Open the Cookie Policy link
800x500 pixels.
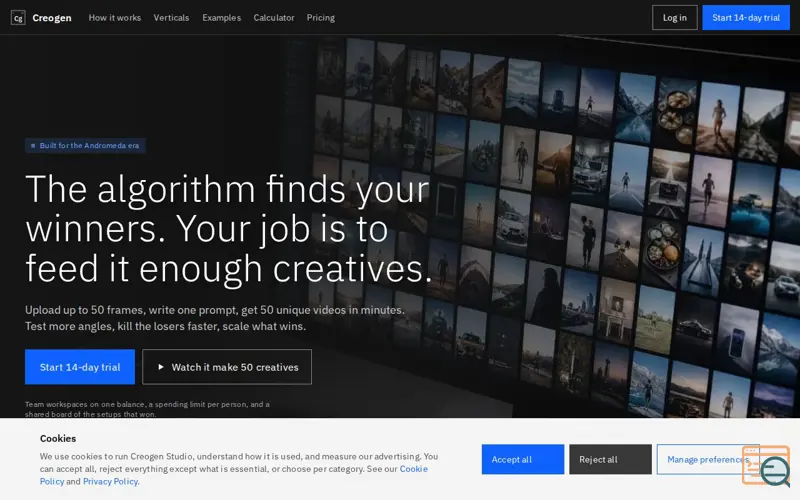pos(413,469)
